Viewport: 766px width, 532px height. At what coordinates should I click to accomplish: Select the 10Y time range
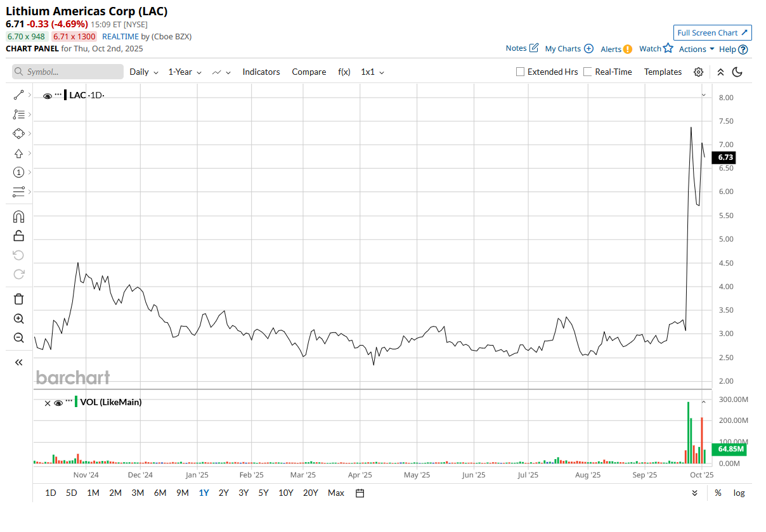(285, 493)
